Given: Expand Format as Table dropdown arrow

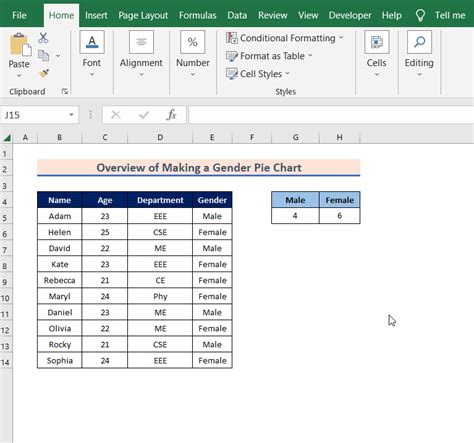Looking at the screenshot, I should click(x=310, y=56).
